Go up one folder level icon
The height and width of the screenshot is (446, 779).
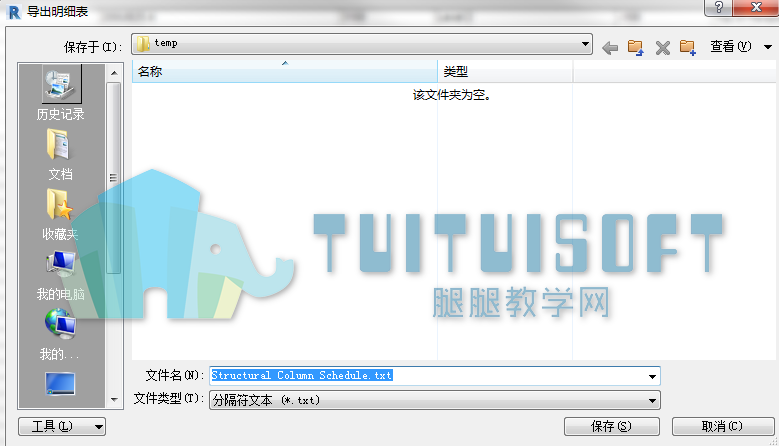point(635,47)
